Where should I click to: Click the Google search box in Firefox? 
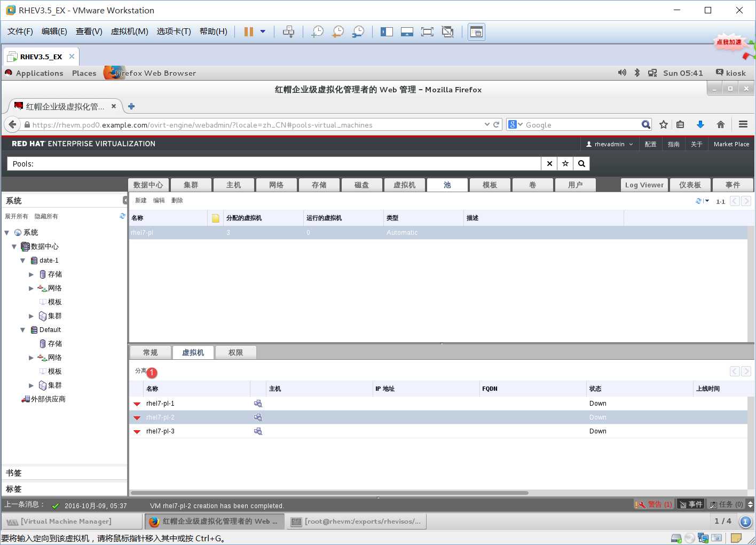tap(582, 125)
